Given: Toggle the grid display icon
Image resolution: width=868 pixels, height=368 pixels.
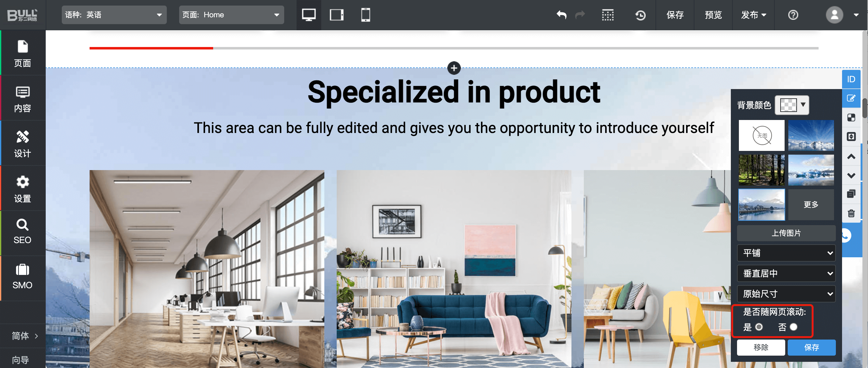Looking at the screenshot, I should pyautogui.click(x=608, y=15).
